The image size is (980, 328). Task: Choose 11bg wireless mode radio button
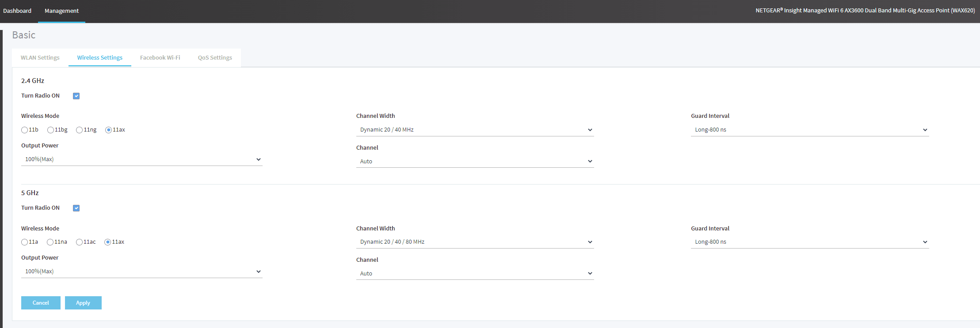pyautogui.click(x=51, y=130)
